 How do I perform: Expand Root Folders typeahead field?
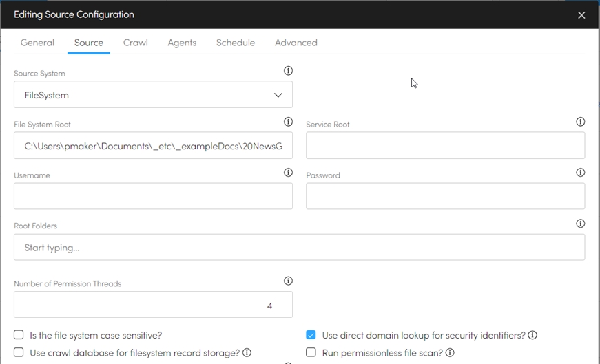(x=299, y=247)
